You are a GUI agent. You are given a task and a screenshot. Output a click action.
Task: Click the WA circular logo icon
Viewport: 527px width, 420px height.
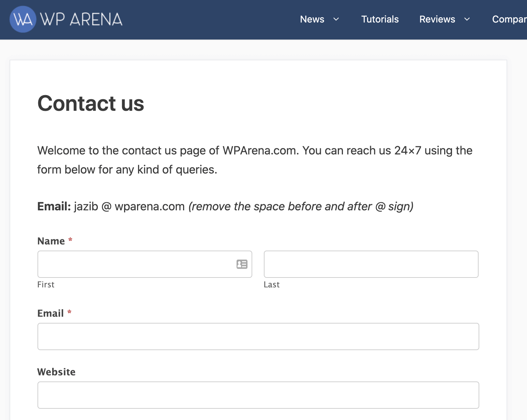23,19
